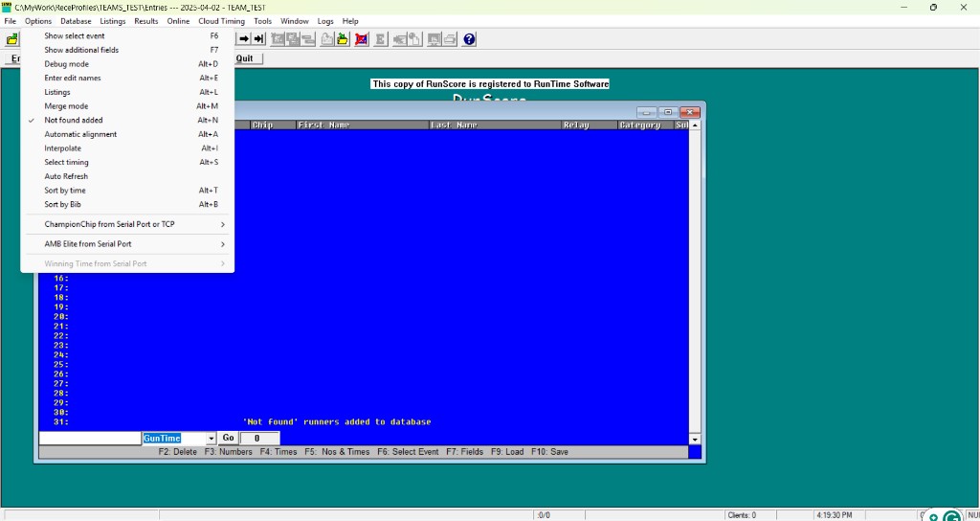The width and height of the screenshot is (980, 521).
Task: Click the toolbar icon right of arrow-to-end
Action: (278, 39)
